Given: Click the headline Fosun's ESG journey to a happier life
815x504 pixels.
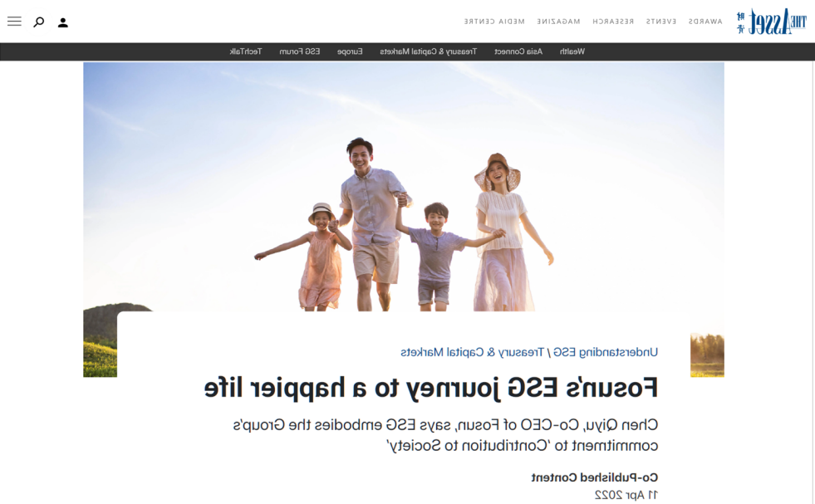Looking at the screenshot, I should point(431,388).
